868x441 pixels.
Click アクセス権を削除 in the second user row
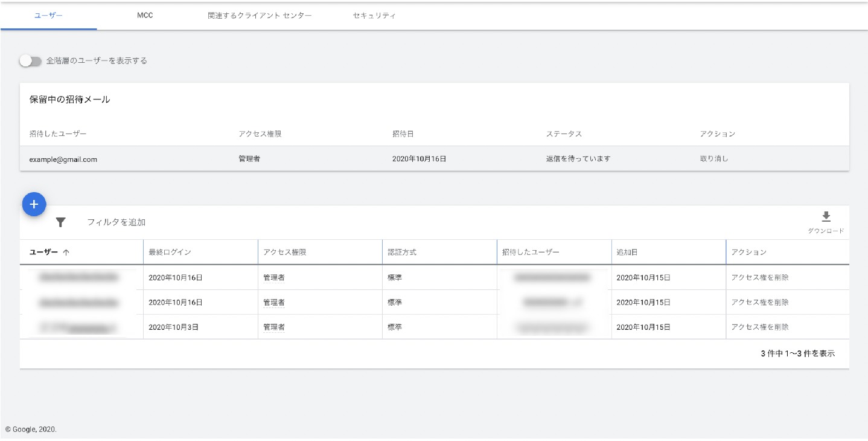[759, 302]
